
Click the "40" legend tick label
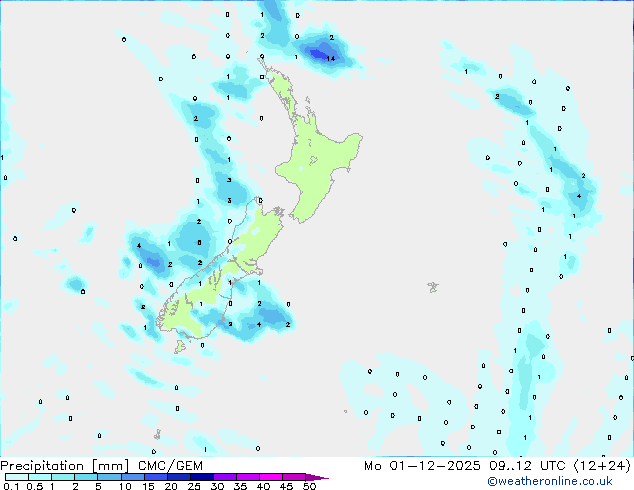263,486
